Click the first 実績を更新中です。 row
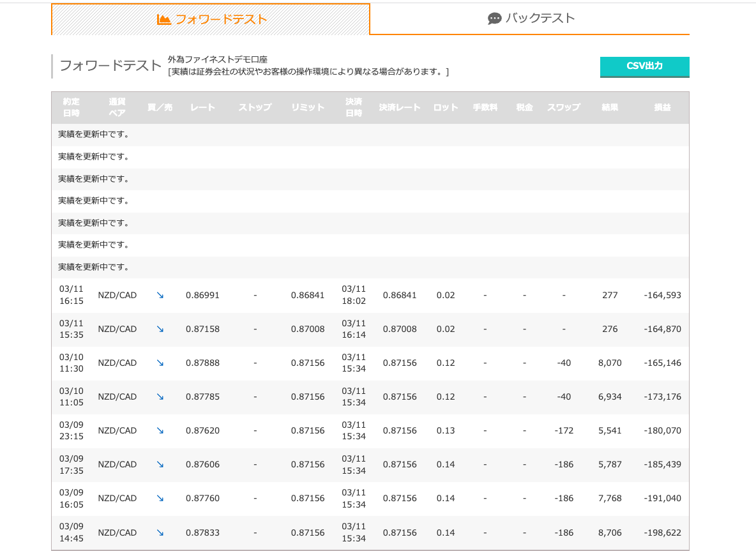 94,135
